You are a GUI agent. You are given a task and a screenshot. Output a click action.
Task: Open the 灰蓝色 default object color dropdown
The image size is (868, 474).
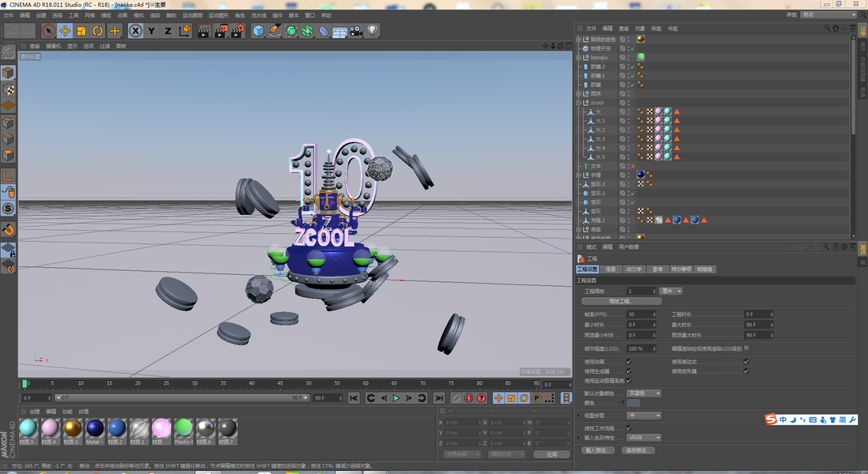(644, 393)
